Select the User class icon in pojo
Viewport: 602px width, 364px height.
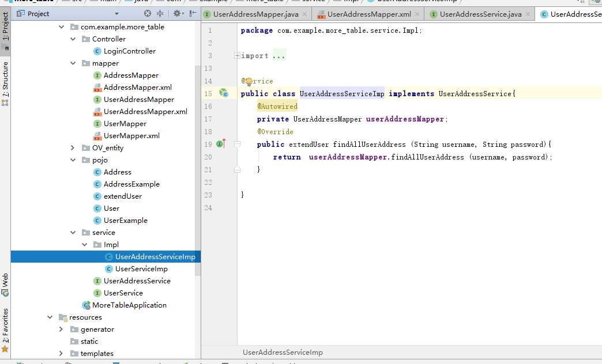point(97,208)
